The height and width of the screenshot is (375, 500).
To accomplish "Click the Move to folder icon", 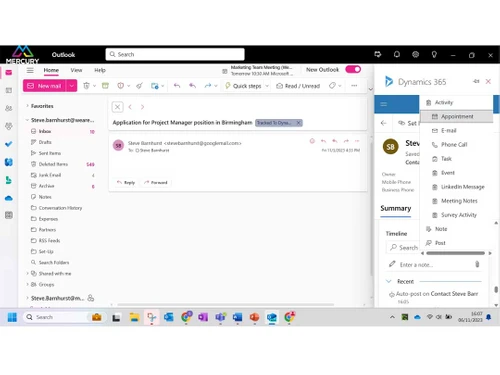I will pos(155,86).
